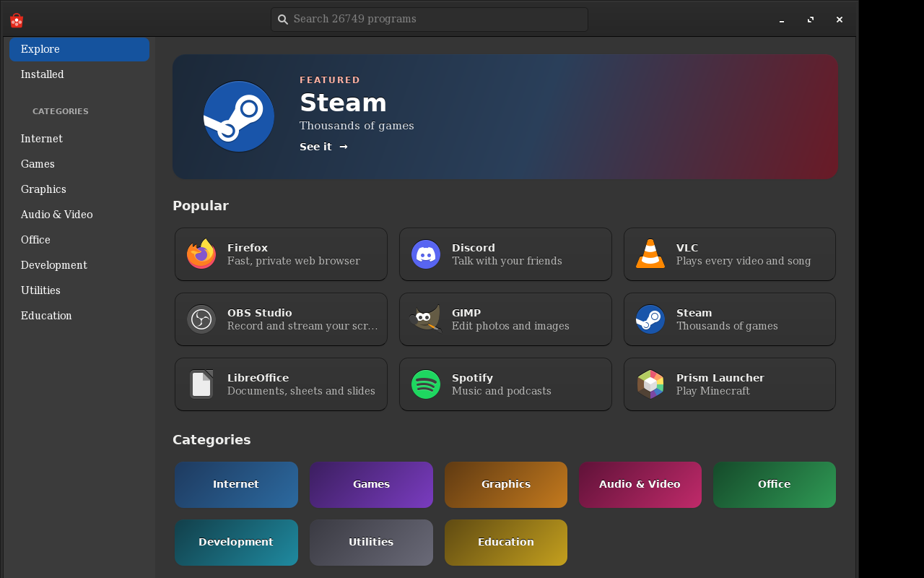This screenshot has width=924, height=578.
Task: Open the Installed sidebar section
Action: (x=79, y=74)
